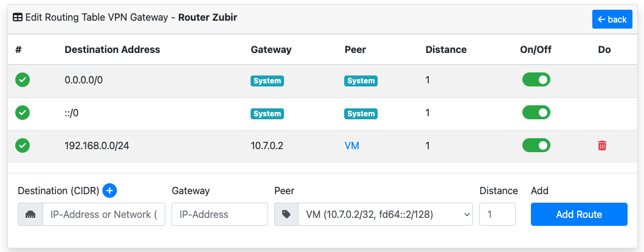The width and height of the screenshot is (644, 252).
Task: Click into the Gateway IP-Address field
Action: [x=220, y=214]
